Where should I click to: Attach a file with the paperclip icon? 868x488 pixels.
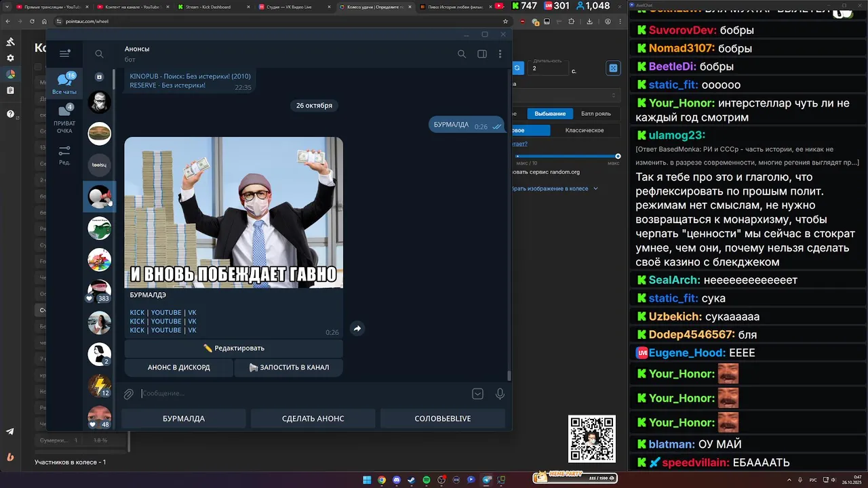click(x=128, y=394)
